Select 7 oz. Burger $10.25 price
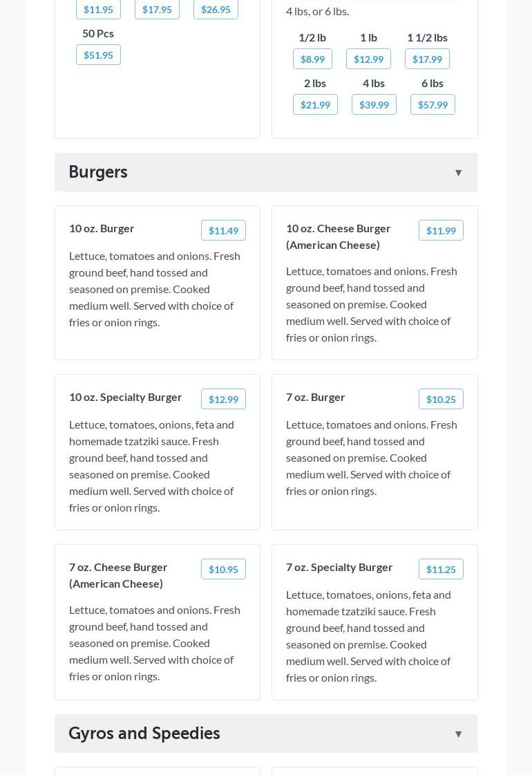 tap(441, 400)
